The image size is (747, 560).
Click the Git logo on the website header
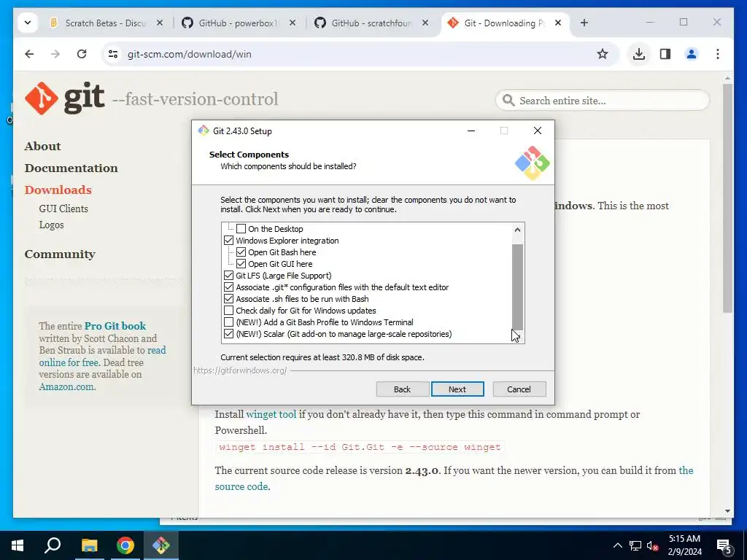pyautogui.click(x=64, y=98)
